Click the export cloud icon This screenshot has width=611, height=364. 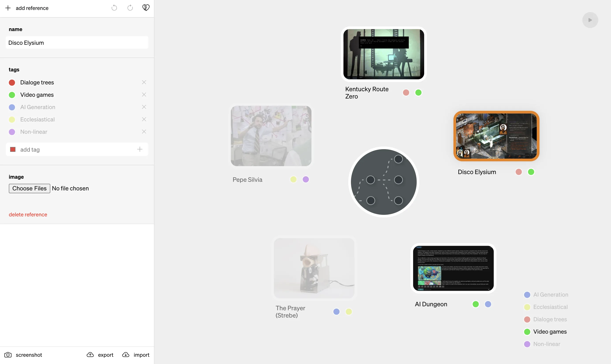click(90, 355)
